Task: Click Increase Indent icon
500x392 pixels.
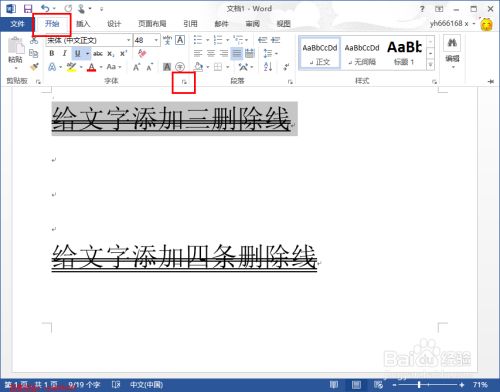Action: click(275, 40)
